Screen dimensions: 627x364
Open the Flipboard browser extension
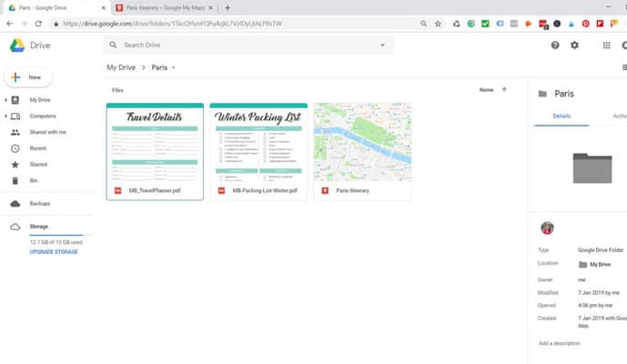[x=600, y=24]
